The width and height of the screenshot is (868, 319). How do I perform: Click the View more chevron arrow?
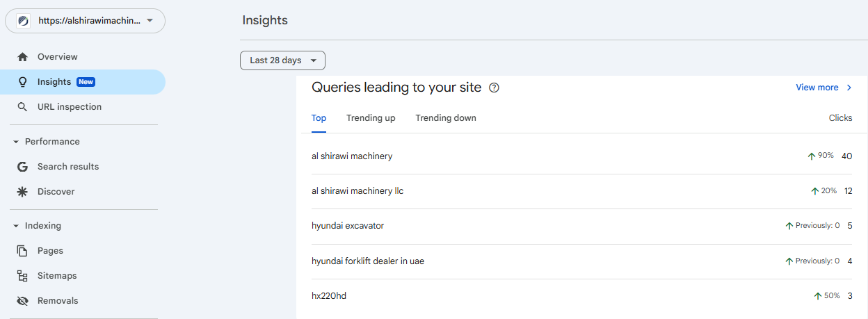click(x=849, y=88)
